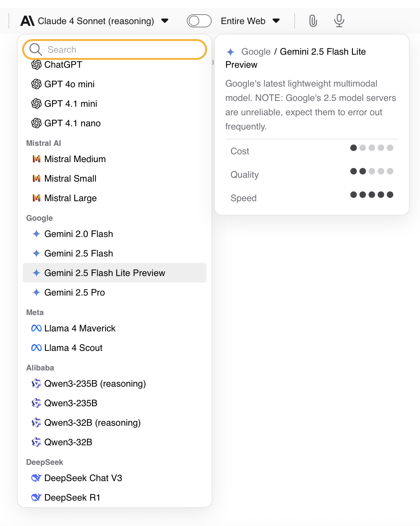The width and height of the screenshot is (420, 526).
Task: Click the Google link in model details
Action: pos(256,51)
